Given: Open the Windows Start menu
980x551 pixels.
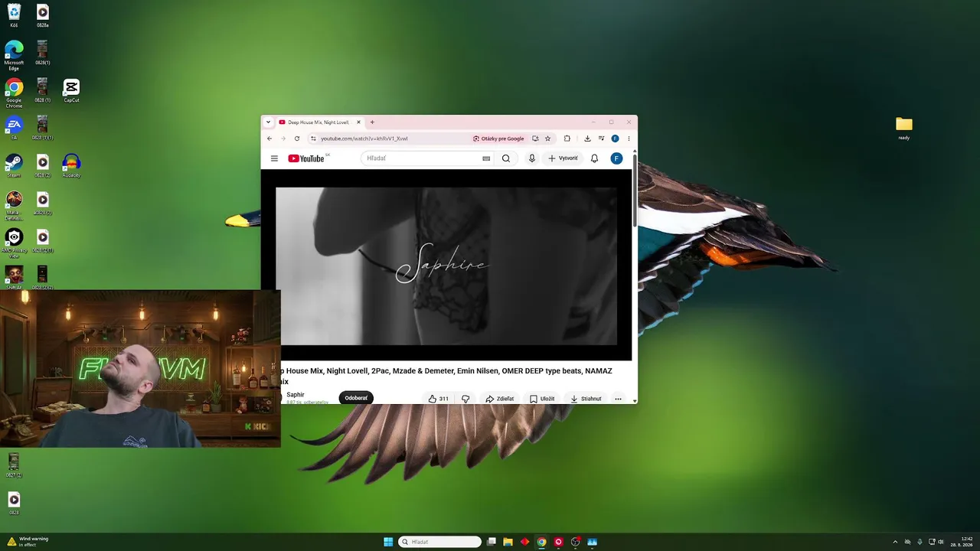Looking at the screenshot, I should pos(388,542).
